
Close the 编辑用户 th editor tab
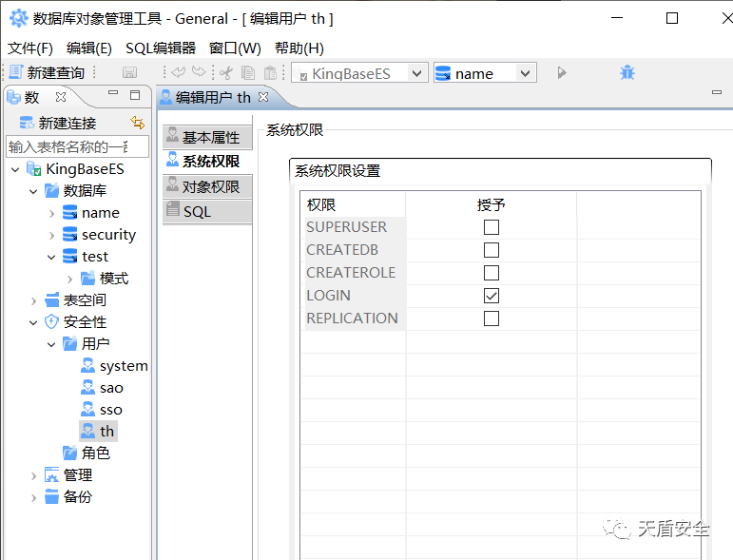point(264,97)
